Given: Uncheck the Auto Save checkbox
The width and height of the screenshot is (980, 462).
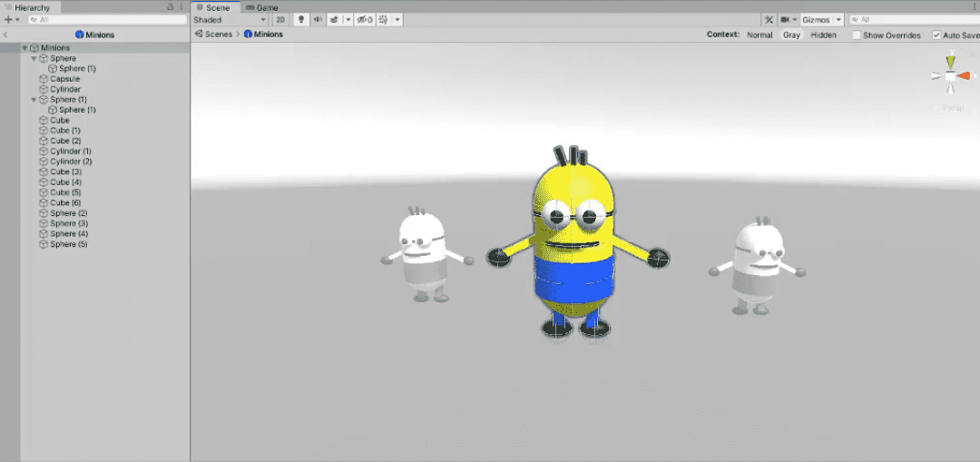Looking at the screenshot, I should click(x=936, y=35).
